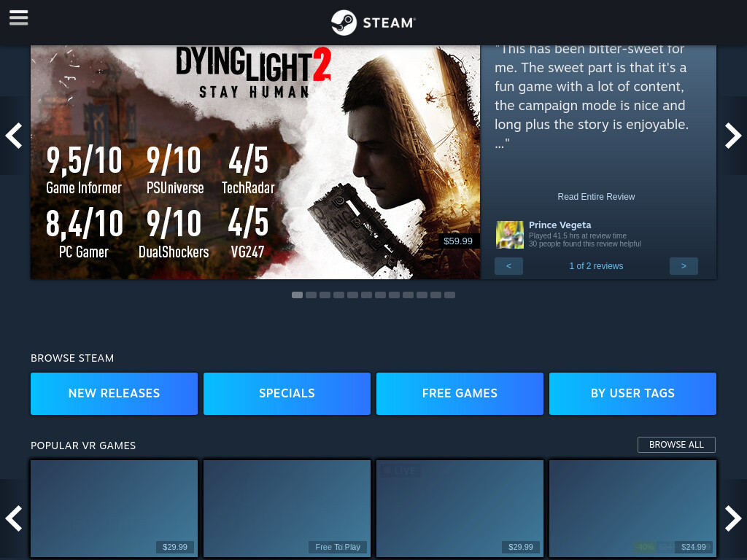The image size is (747, 560).
Task: Click Prince Vegeta avatar image
Action: 510,234
